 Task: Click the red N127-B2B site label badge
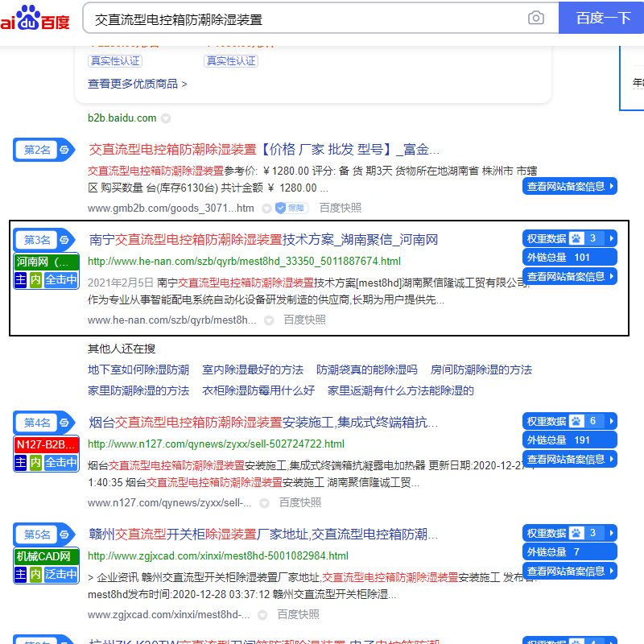click(x=47, y=444)
